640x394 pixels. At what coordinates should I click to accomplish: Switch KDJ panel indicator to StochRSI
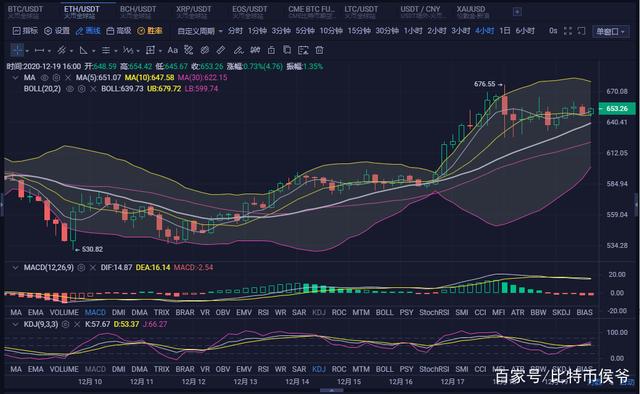coord(434,369)
